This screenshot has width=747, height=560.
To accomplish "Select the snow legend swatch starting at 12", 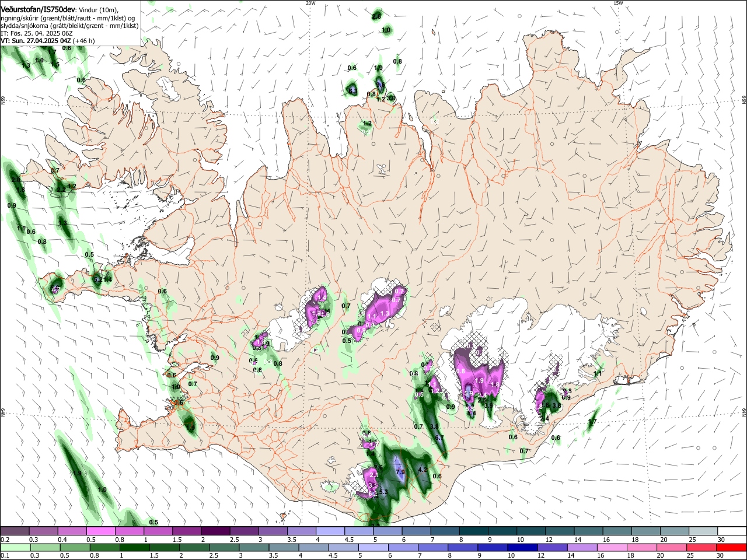I will [x=559, y=531].
